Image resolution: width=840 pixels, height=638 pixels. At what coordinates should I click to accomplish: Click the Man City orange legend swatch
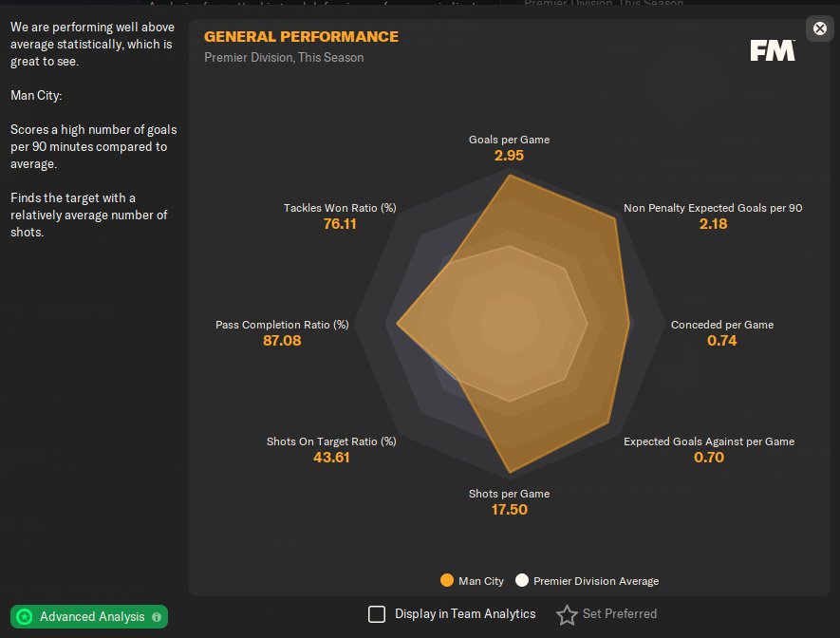coord(446,581)
